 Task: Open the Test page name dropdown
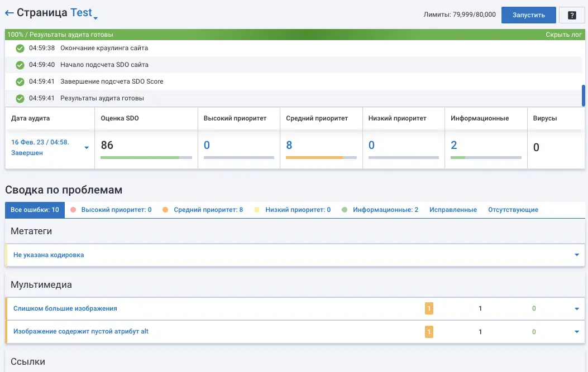coord(95,18)
